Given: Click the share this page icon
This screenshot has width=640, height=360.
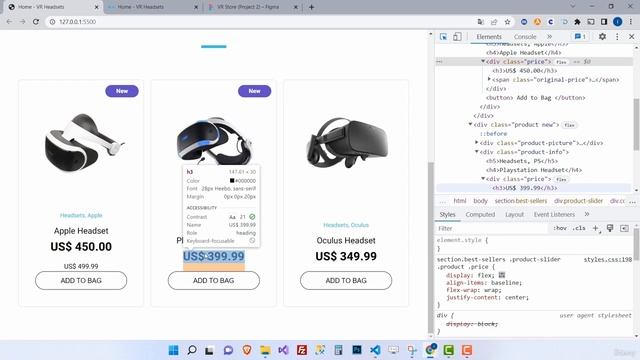Looking at the screenshot, I should (494, 22).
